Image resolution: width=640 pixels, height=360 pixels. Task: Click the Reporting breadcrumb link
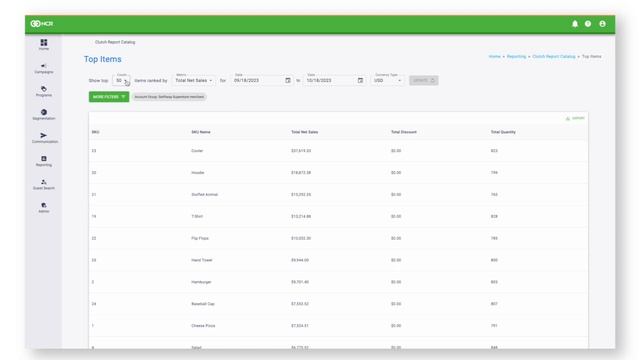click(x=516, y=56)
